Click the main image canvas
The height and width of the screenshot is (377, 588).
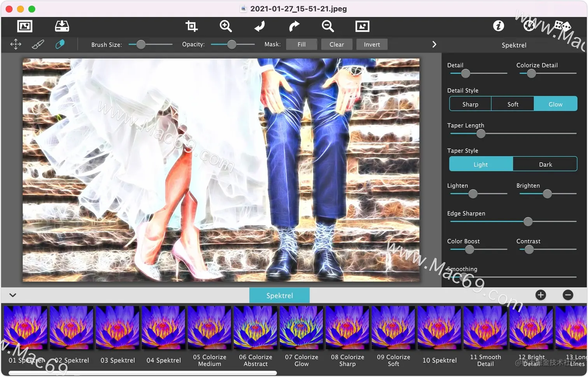tap(221, 170)
